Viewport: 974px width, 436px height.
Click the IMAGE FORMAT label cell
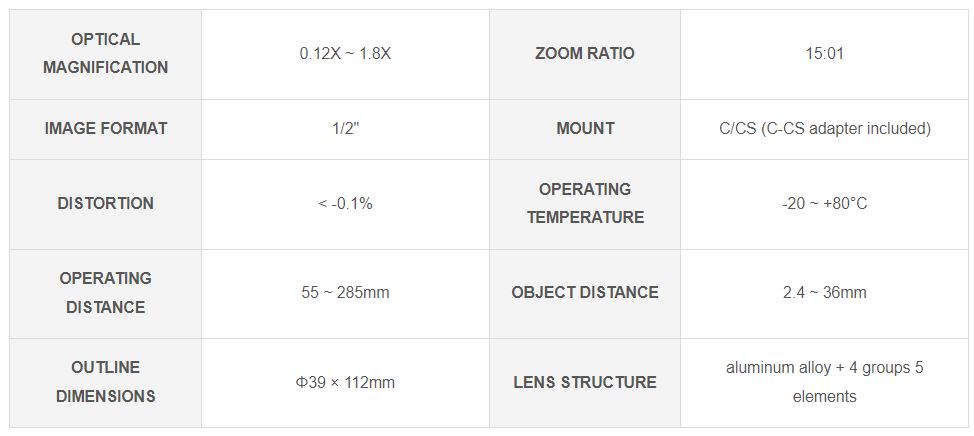[106, 129]
